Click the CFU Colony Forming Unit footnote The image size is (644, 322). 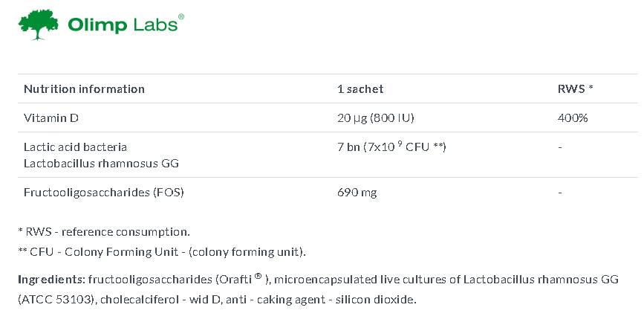[x=162, y=251]
